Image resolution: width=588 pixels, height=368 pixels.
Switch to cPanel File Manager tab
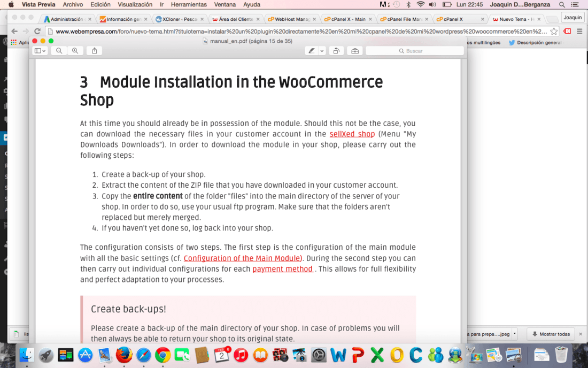pyautogui.click(x=404, y=19)
